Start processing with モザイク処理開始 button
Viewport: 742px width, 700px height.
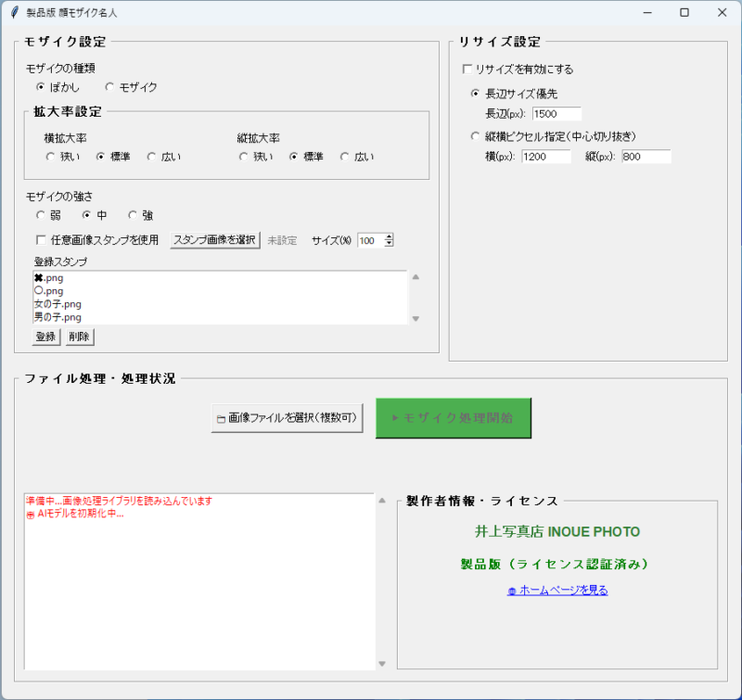point(454,418)
